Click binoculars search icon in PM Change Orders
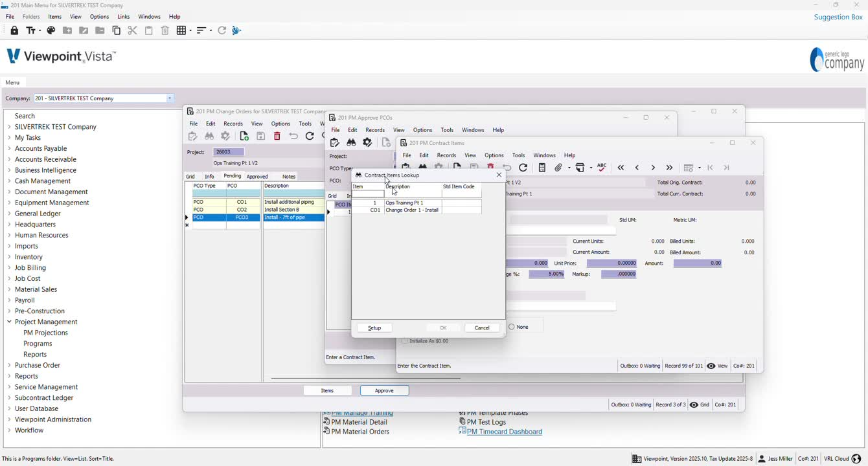This screenshot has height=466, width=868. 209,136
